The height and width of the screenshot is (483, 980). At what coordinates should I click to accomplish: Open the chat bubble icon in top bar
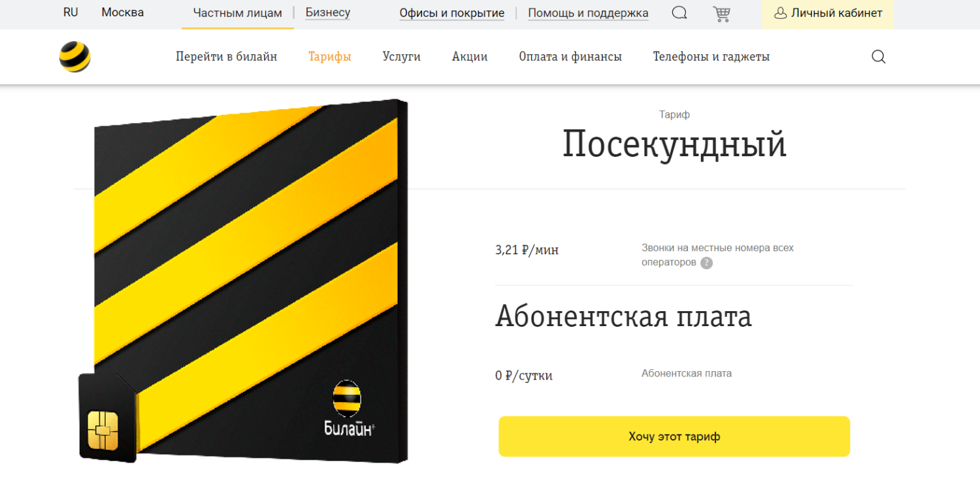[679, 13]
